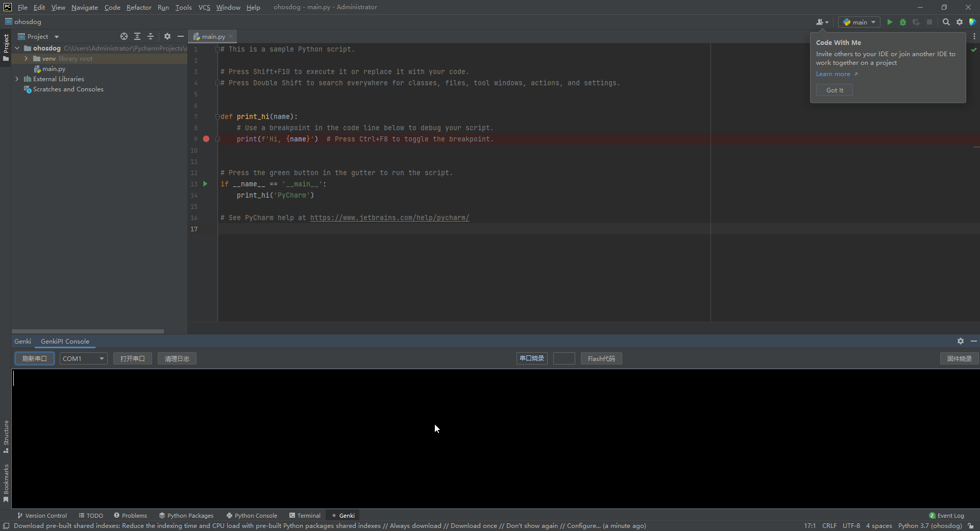Switch to GenkiPI Console tab
The height and width of the screenshot is (531, 980).
click(x=65, y=341)
